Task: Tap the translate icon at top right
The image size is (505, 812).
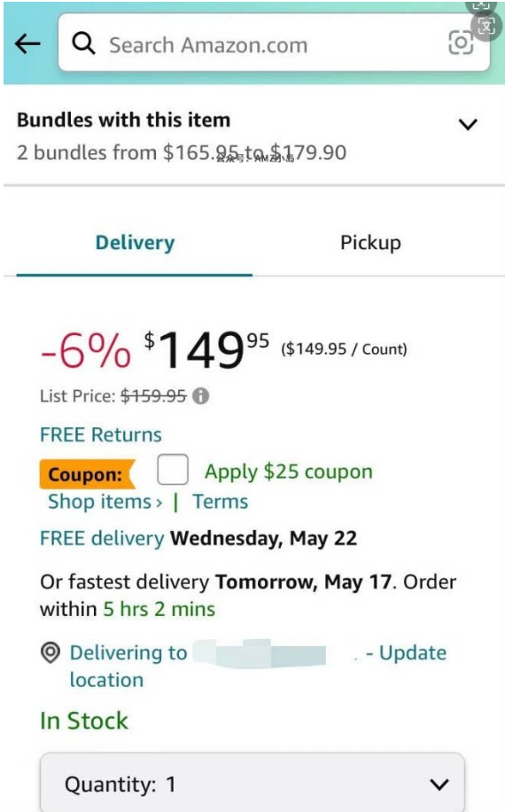Action: coord(486,25)
